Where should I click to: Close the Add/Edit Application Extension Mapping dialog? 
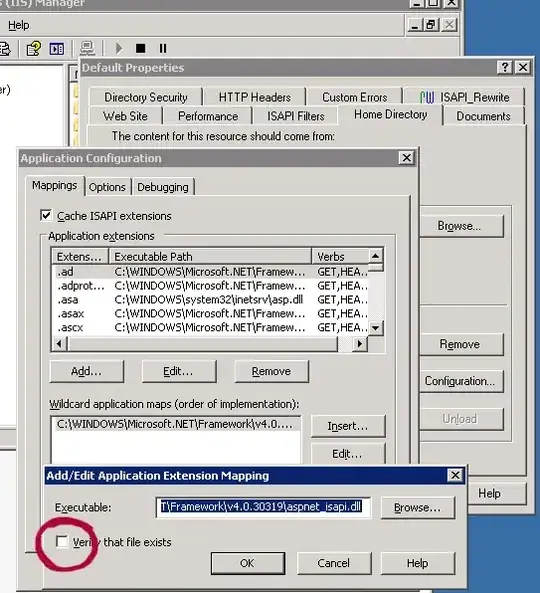455,475
